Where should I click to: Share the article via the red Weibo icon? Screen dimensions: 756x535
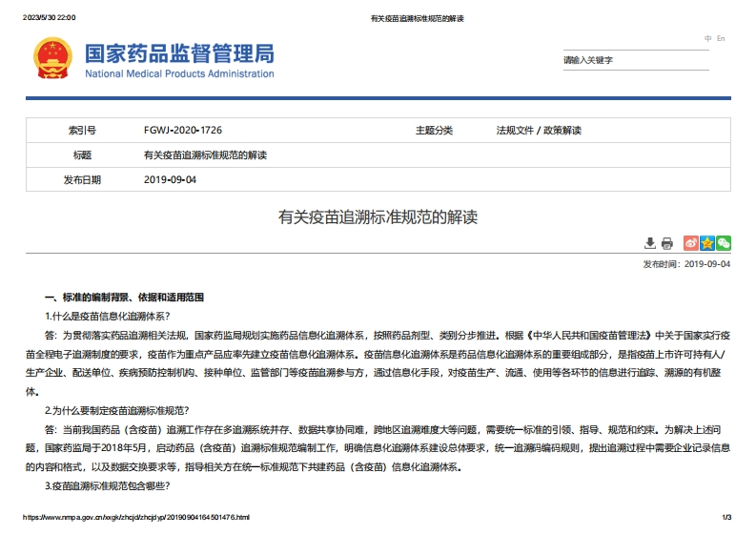(x=691, y=243)
